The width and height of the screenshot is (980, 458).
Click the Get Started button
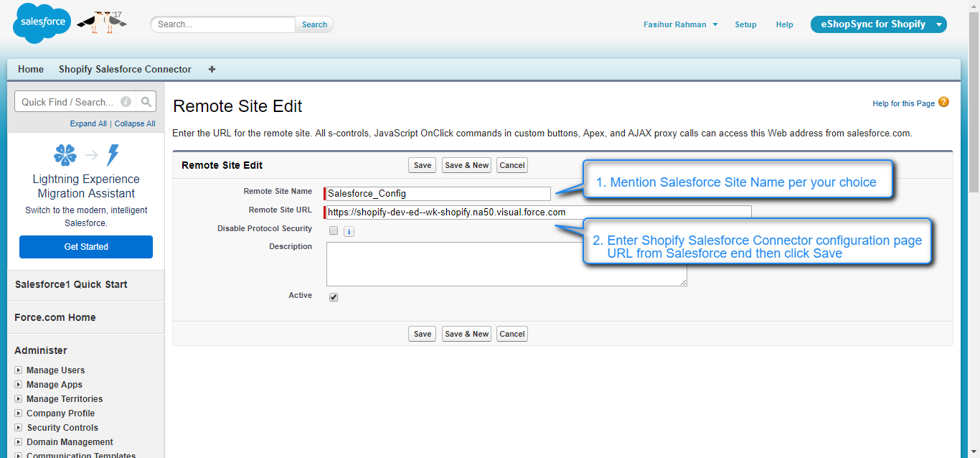(x=86, y=247)
